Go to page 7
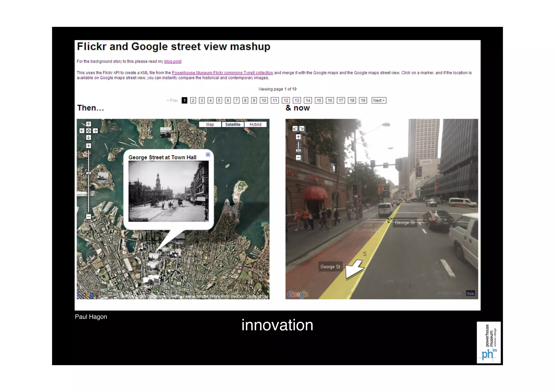The image size is (555, 392). pyautogui.click(x=236, y=101)
